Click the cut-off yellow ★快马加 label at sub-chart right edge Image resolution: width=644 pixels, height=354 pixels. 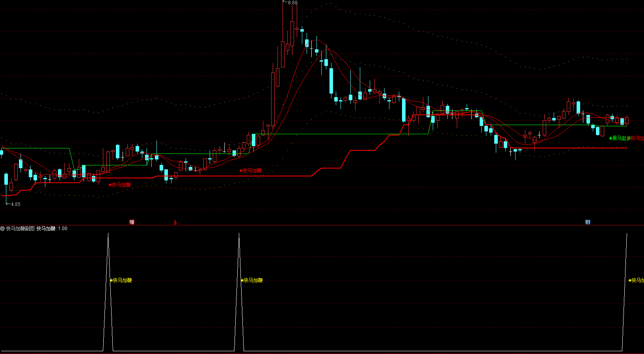[636, 280]
